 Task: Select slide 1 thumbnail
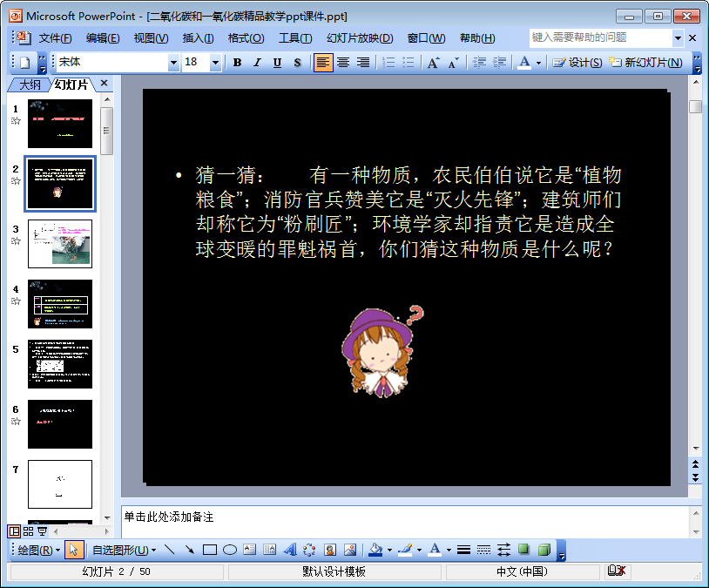pos(60,124)
